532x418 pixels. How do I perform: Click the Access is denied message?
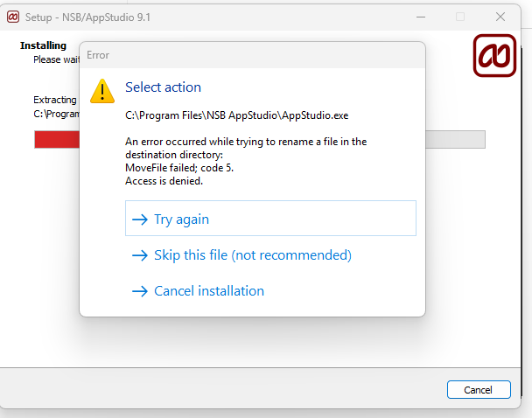click(x=164, y=181)
